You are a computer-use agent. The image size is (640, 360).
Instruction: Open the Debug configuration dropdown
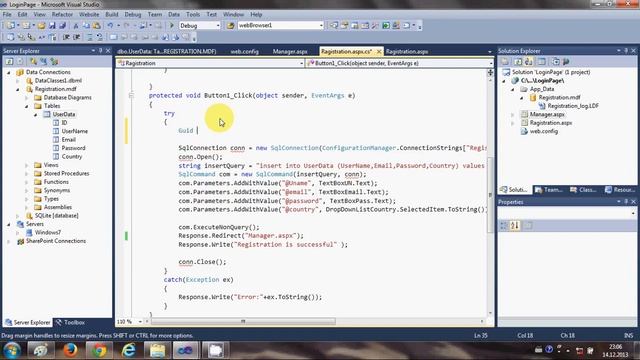point(218,25)
